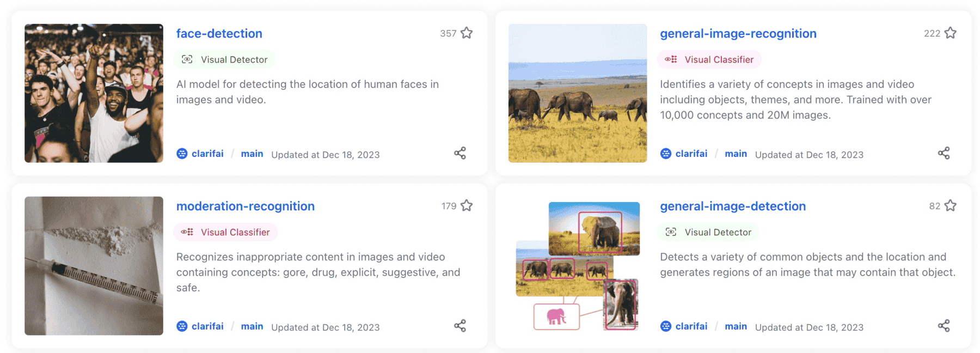The width and height of the screenshot is (980, 353).
Task: Share the moderation-recognition model
Action: coord(460,326)
